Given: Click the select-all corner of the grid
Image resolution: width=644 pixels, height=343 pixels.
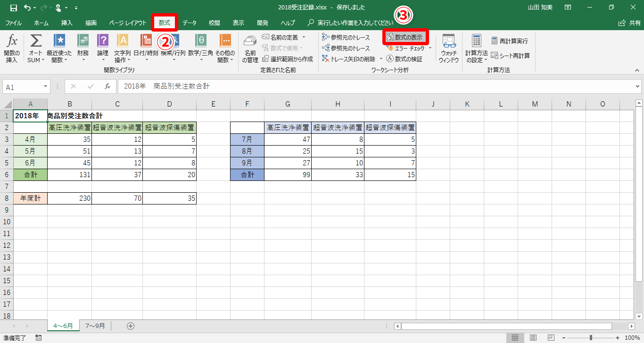Looking at the screenshot, I should (x=8, y=104).
